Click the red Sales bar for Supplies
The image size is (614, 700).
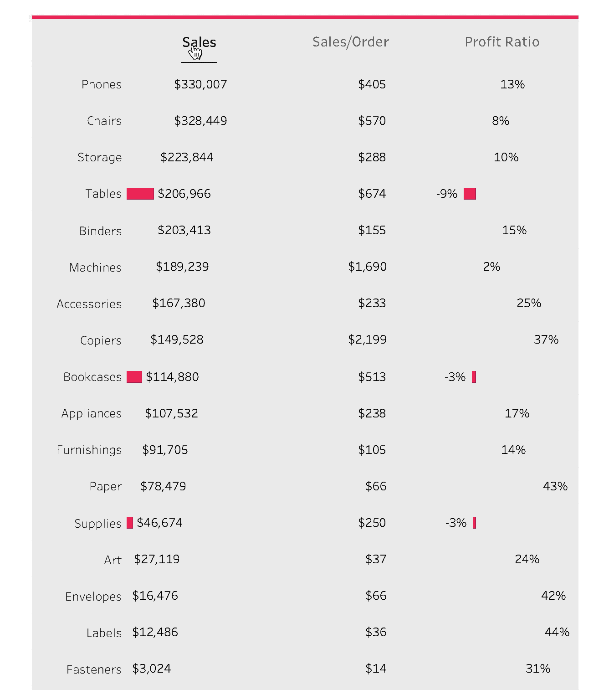pyautogui.click(x=130, y=523)
